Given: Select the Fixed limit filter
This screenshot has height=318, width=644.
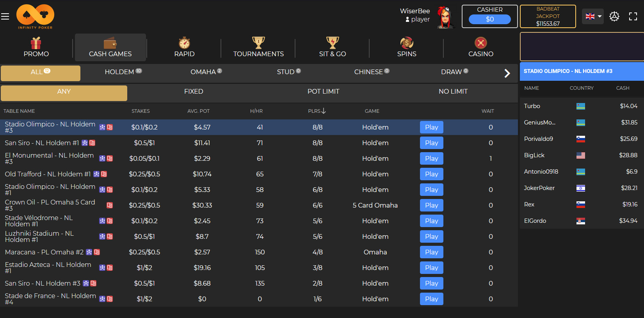Looking at the screenshot, I should click(x=194, y=92).
